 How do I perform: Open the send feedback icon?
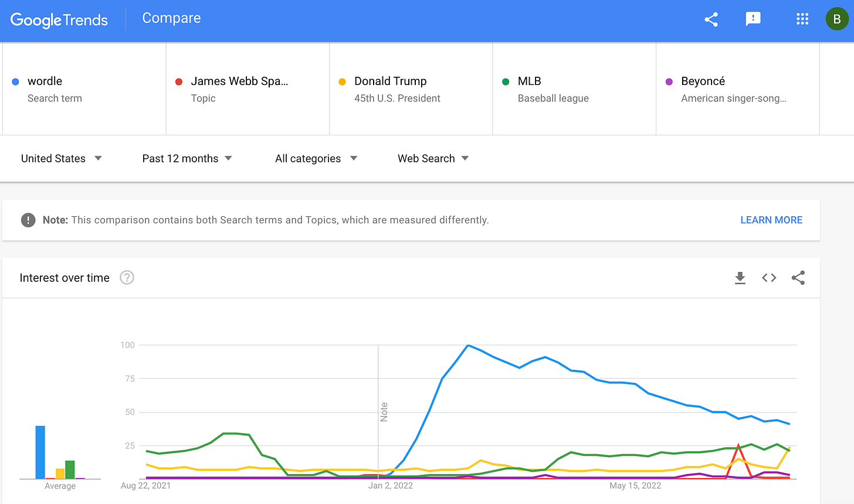pos(753,19)
